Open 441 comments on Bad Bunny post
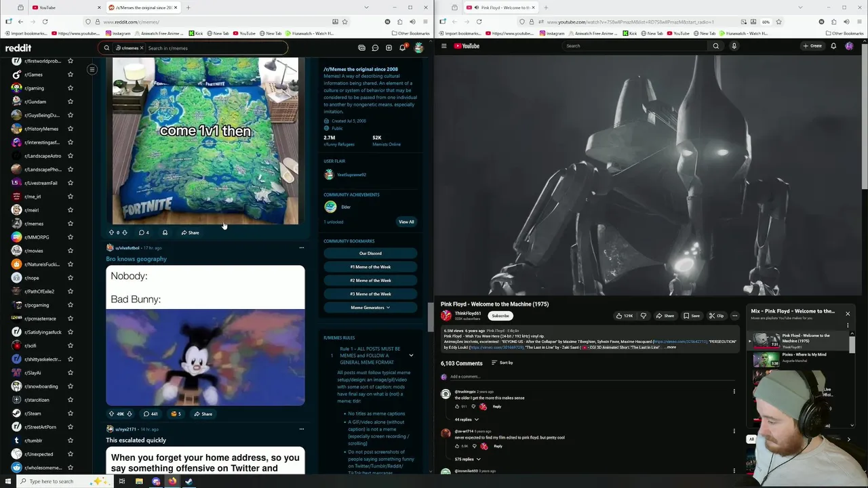 151,414
